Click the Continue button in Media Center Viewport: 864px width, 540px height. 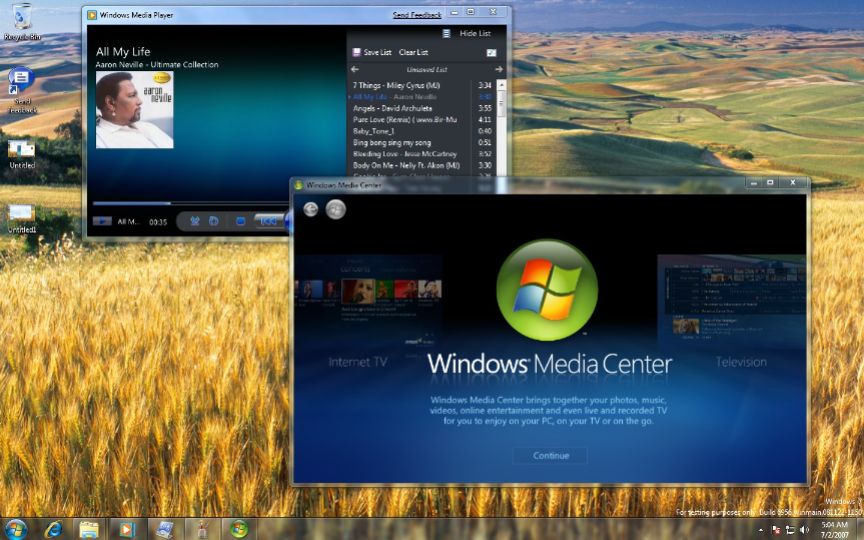pos(550,455)
